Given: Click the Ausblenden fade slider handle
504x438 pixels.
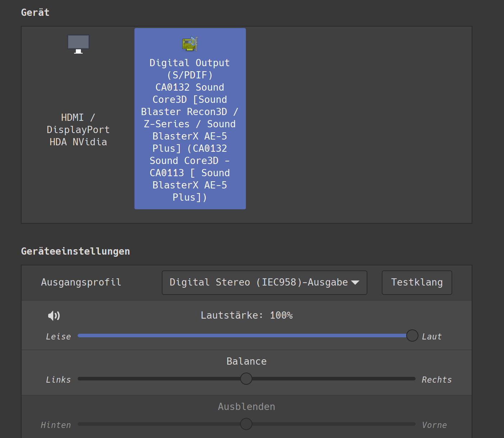Looking at the screenshot, I should click(x=246, y=424).
